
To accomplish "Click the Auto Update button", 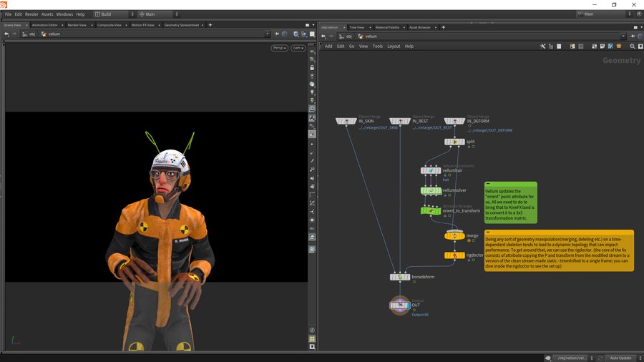I will coord(620,358).
